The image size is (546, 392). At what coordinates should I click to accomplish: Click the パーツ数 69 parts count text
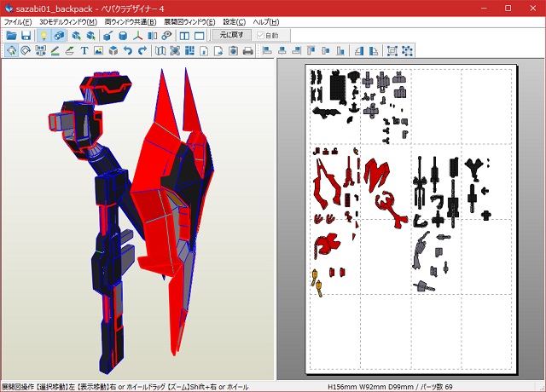click(437, 387)
